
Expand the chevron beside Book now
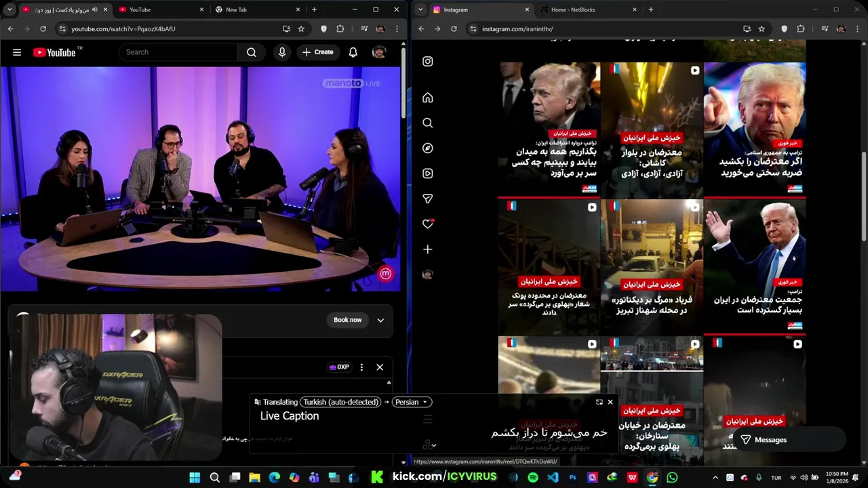click(380, 320)
